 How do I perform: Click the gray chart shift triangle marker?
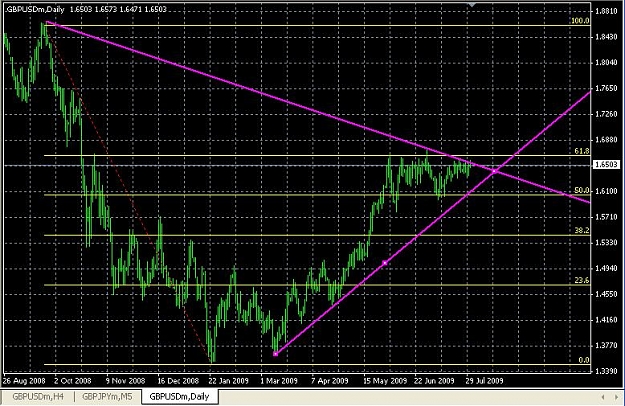[472, 4]
